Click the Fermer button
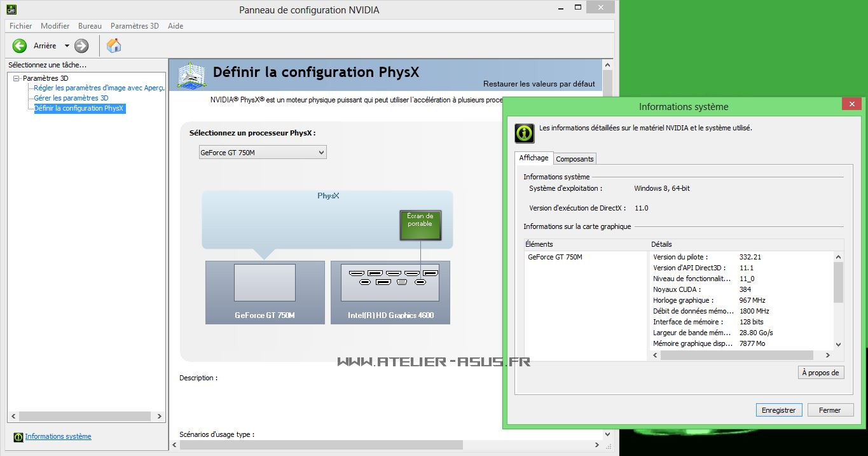 click(x=830, y=410)
